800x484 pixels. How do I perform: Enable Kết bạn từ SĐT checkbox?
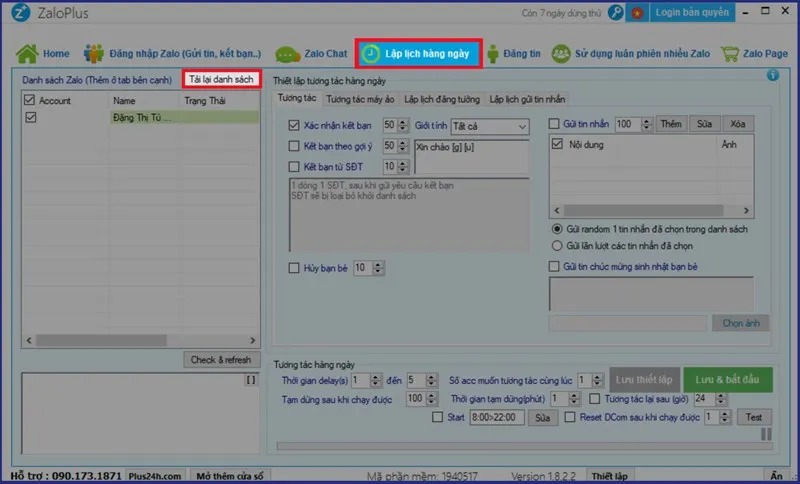(x=294, y=167)
